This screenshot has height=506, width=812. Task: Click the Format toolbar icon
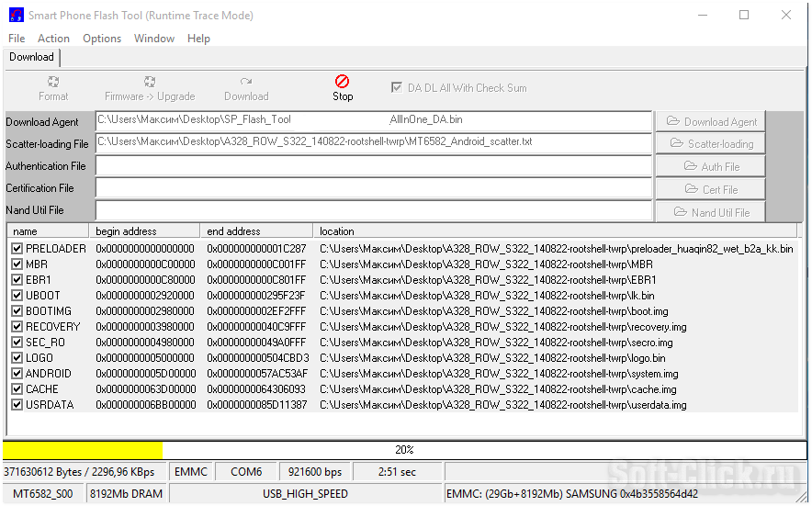click(53, 82)
